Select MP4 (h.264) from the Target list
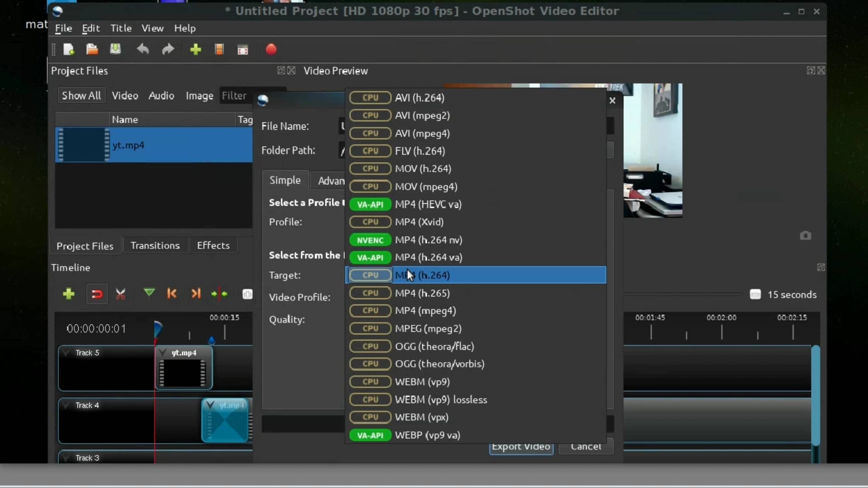Viewport: 868px width, 488px height. [475, 275]
